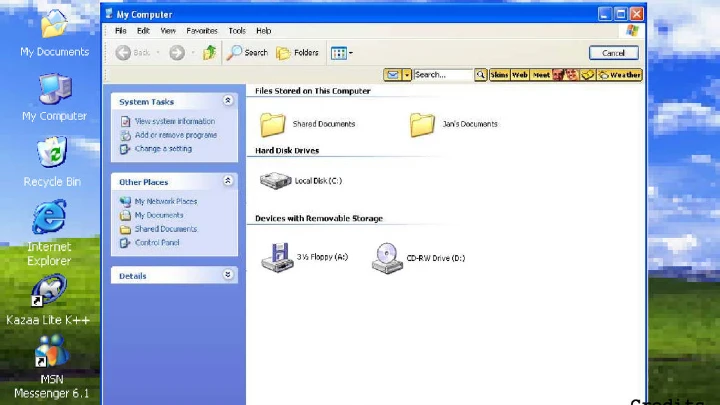Image resolution: width=720 pixels, height=405 pixels.
Task: Select the CD-RW Drive (D:) icon
Action: point(387,258)
